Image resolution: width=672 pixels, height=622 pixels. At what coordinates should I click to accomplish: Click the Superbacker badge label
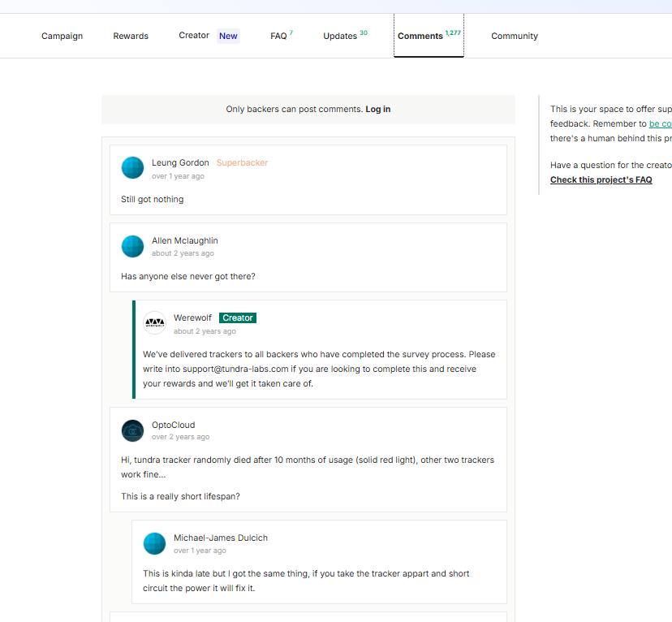[x=242, y=162]
